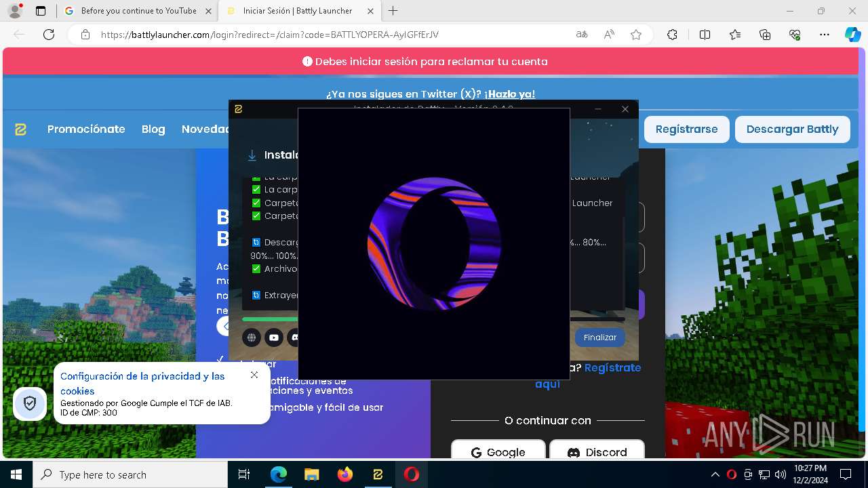This screenshot has height=488, width=868.
Task: Follow the Regístrate aquí link
Action: (x=588, y=375)
